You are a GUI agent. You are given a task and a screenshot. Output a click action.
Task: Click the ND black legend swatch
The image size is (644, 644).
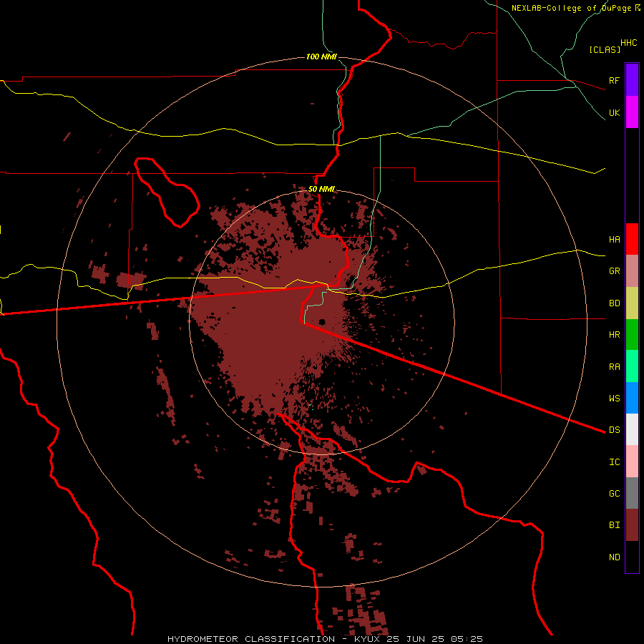(632, 557)
